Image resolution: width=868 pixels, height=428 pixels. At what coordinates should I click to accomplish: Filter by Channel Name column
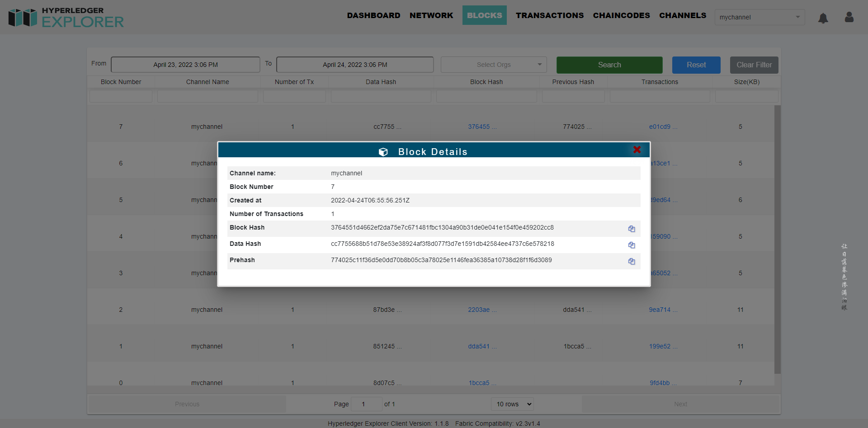tap(208, 96)
